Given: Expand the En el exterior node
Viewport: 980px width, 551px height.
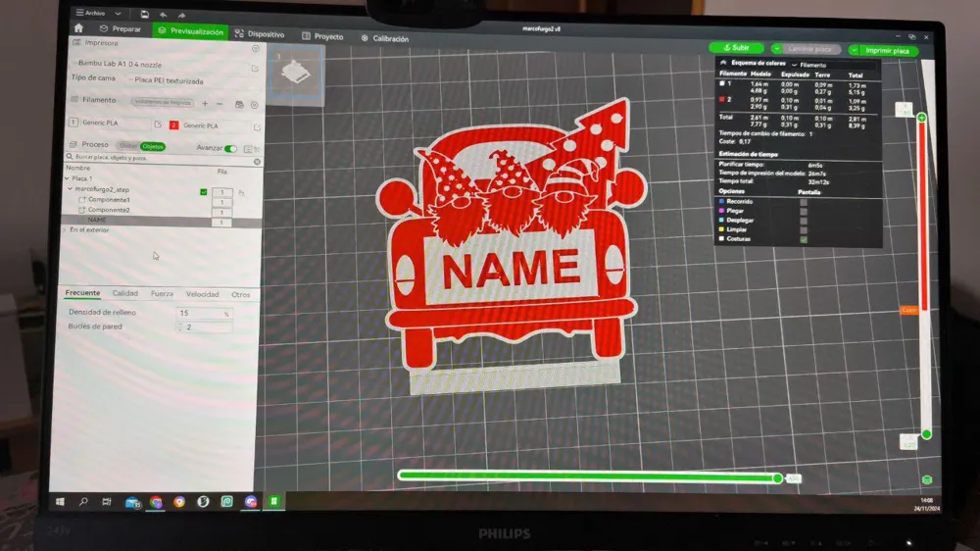Looking at the screenshot, I should pos(65,230).
